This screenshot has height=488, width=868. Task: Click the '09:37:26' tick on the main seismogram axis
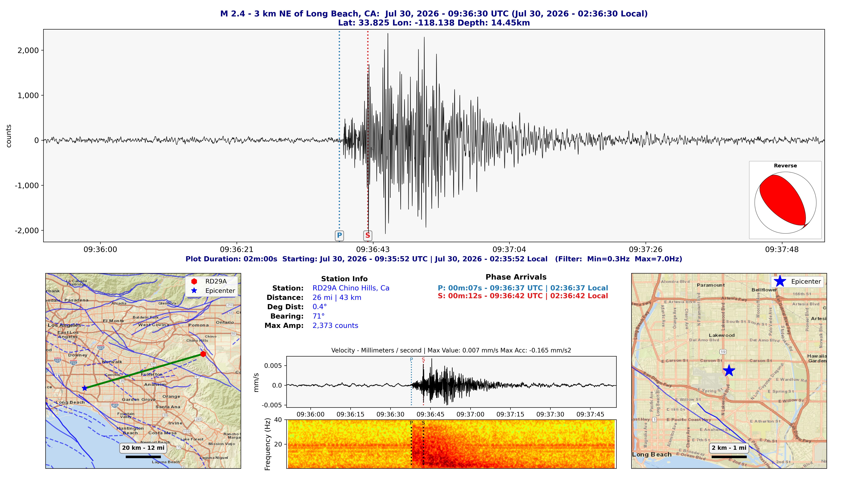[x=646, y=250]
